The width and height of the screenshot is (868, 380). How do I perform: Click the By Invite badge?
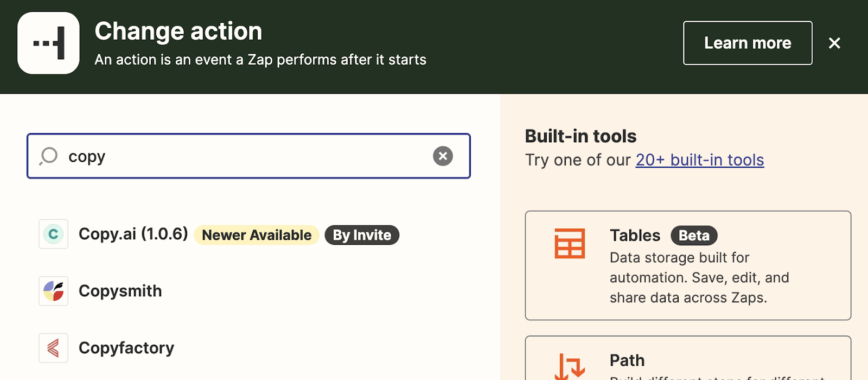tap(362, 235)
